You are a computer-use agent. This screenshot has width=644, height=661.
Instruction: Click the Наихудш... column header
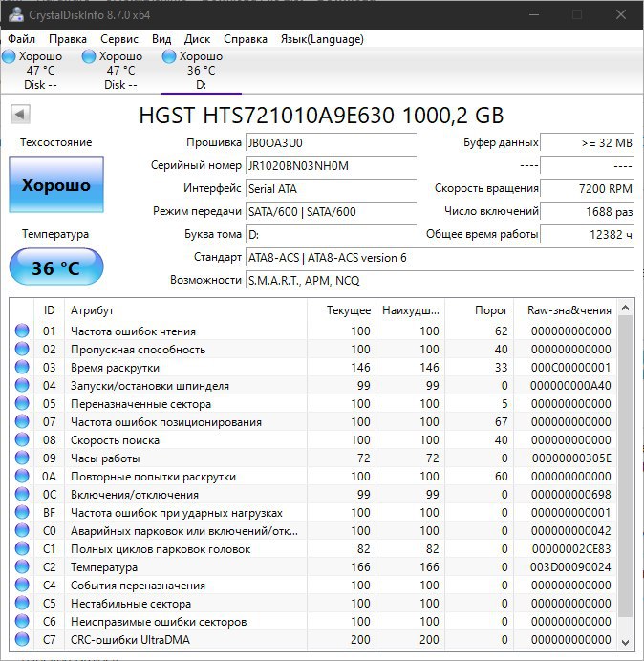(410, 310)
